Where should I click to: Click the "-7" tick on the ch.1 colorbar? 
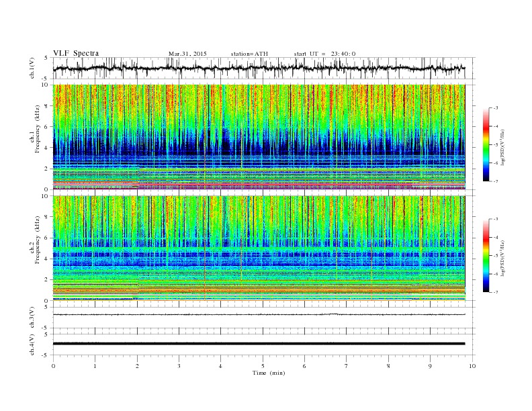[x=495, y=181]
